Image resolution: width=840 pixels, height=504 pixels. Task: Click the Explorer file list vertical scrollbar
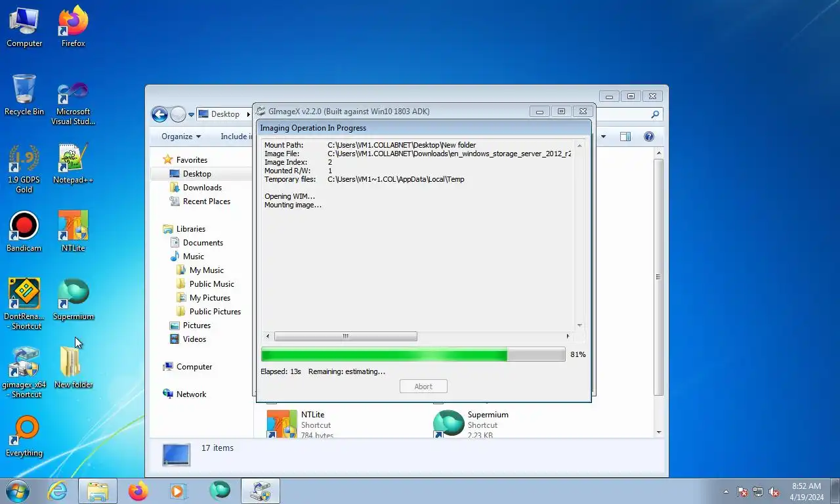[x=658, y=277]
